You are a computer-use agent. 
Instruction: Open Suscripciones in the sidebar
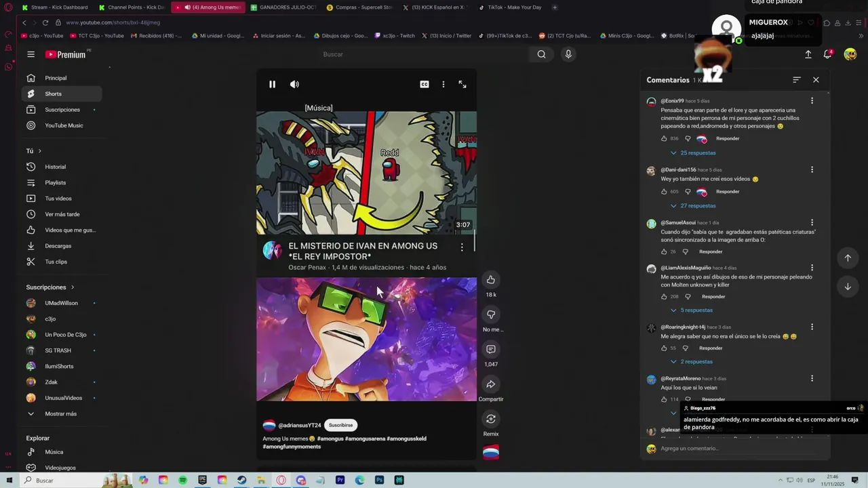(62, 109)
